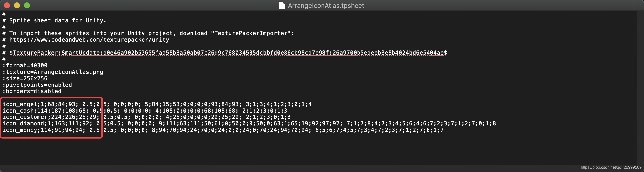The image size is (644, 172).
Task: Click the :size=256x256 line
Action: tap(25, 78)
